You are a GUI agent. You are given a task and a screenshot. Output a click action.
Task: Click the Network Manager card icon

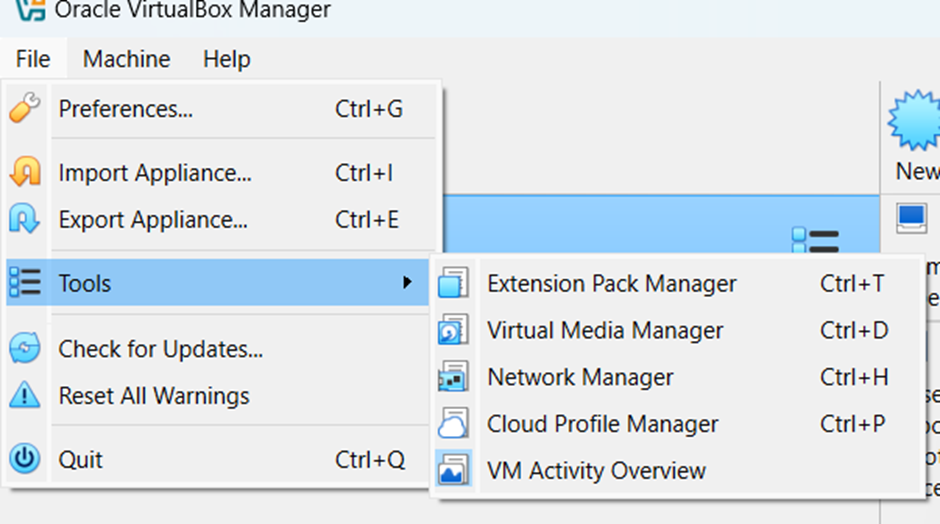tap(453, 377)
